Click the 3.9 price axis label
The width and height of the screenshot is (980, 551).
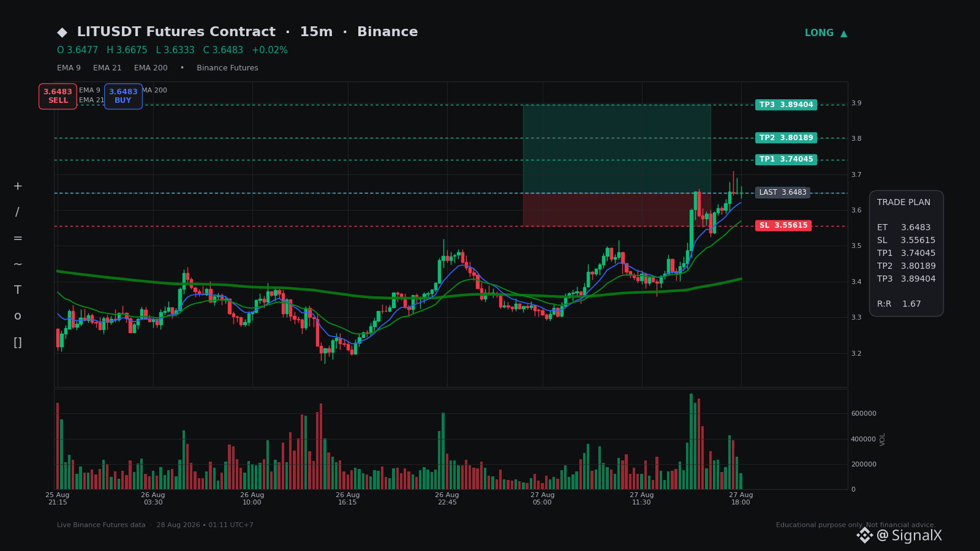tap(856, 103)
